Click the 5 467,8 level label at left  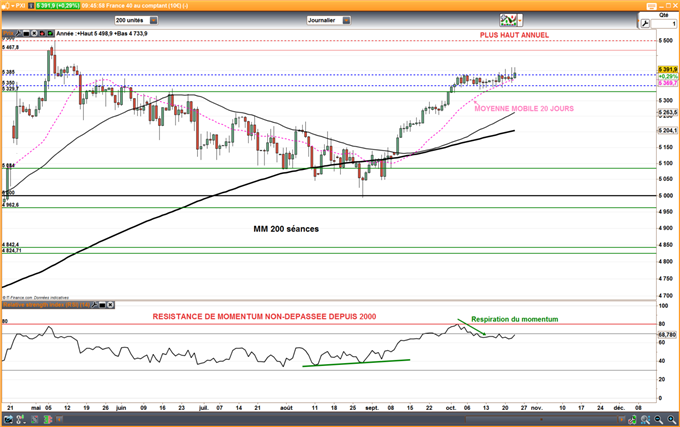(10, 47)
